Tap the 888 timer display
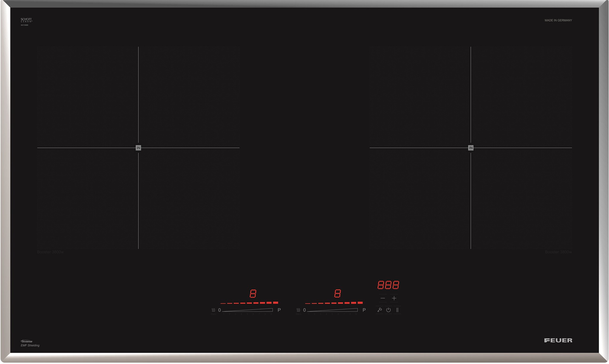Viewport: 609px width, 364px height. [388, 285]
